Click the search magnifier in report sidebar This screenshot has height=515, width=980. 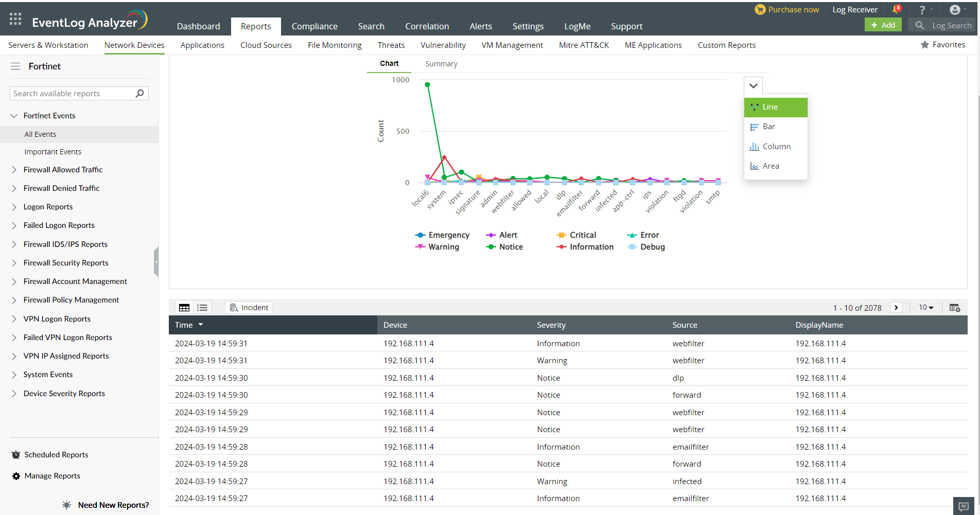139,93
